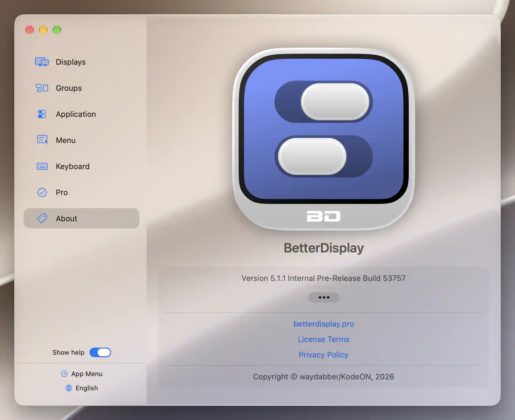Click the App Menu button text
Viewport: 515px width, 420px height.
87,374
